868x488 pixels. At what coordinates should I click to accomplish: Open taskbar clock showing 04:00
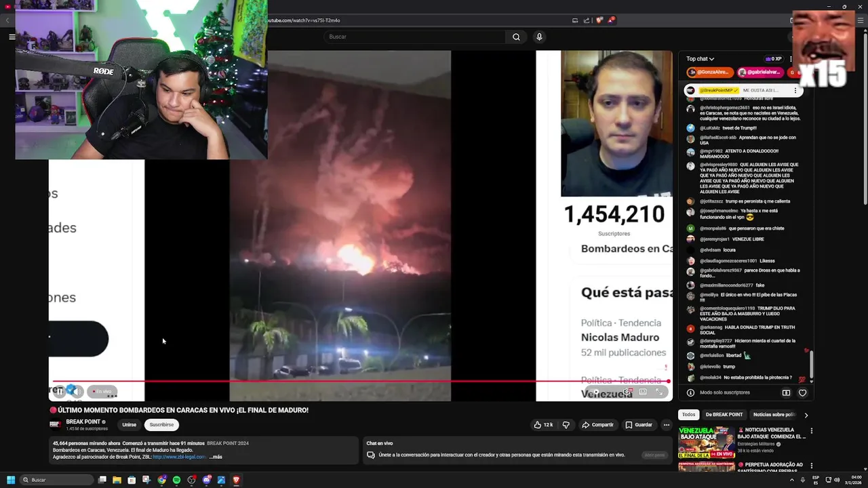click(x=853, y=480)
